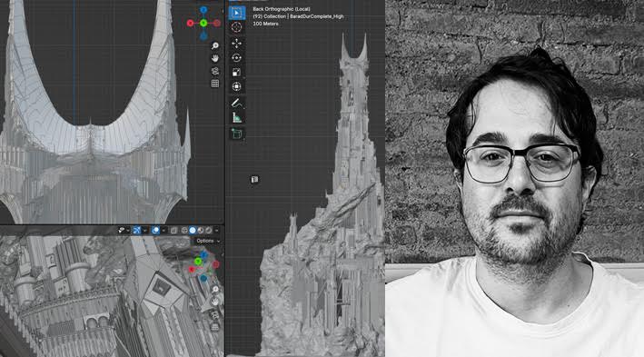Switch to Solid shading mode
Screen dimensions: 644x357
pyautogui.click(x=193, y=231)
